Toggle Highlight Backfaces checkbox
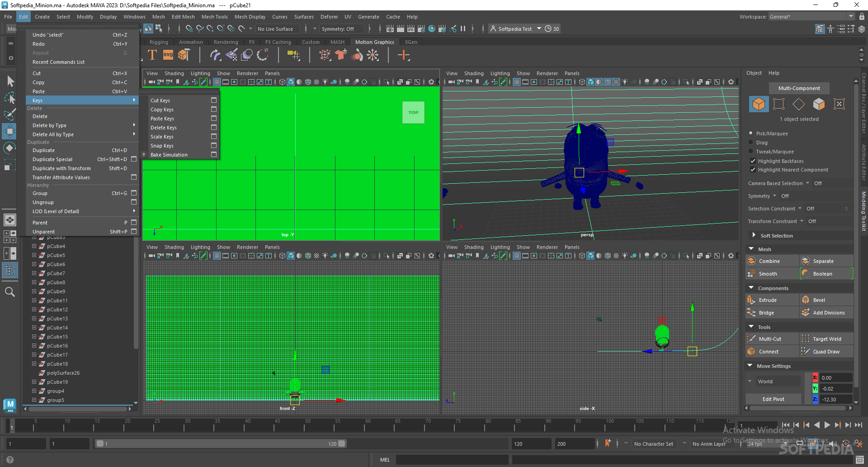Screen dimensions: 868x467 click(x=753, y=161)
